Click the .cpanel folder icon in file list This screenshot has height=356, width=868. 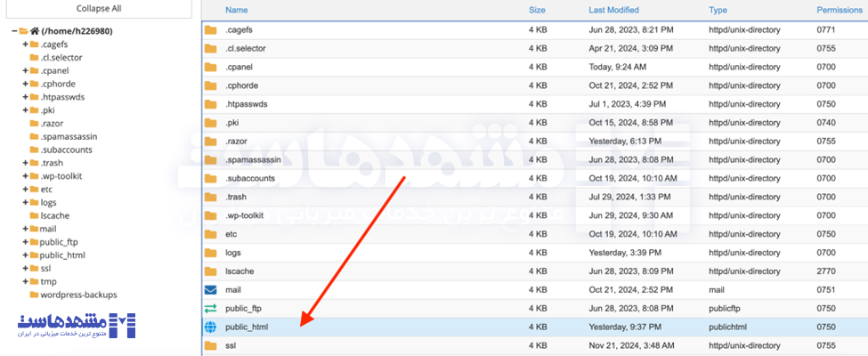211,67
